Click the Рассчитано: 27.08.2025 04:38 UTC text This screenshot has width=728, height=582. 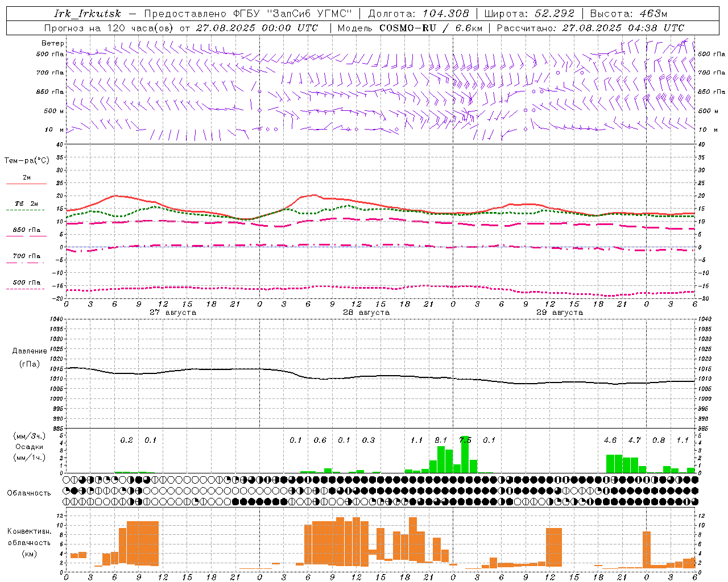tap(590, 28)
